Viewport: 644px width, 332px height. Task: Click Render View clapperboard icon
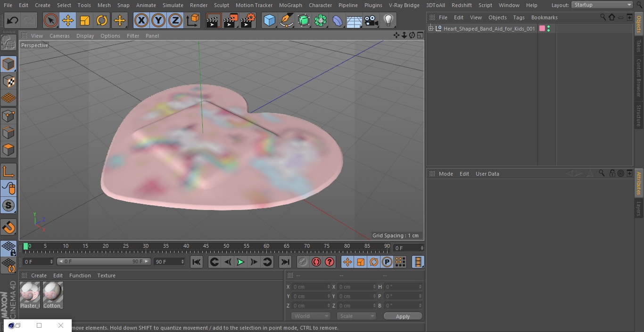click(x=214, y=20)
